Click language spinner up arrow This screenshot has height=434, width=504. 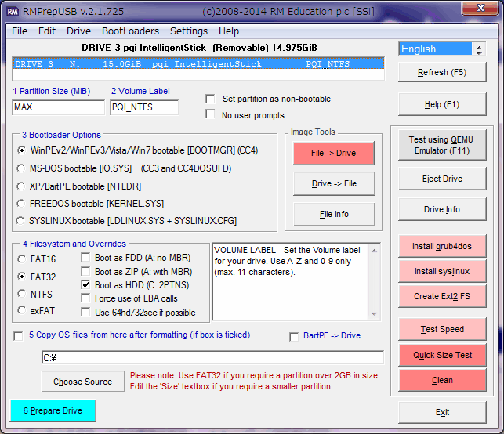pyautogui.click(x=479, y=46)
